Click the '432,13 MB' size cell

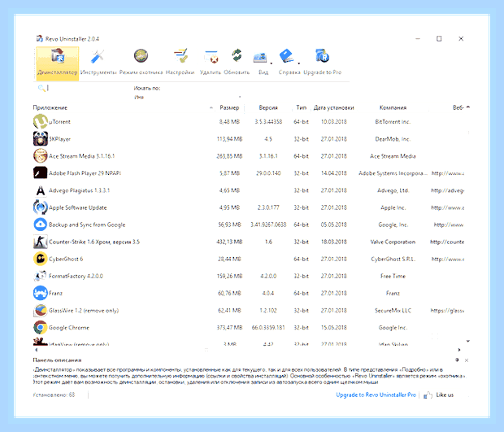(229, 242)
